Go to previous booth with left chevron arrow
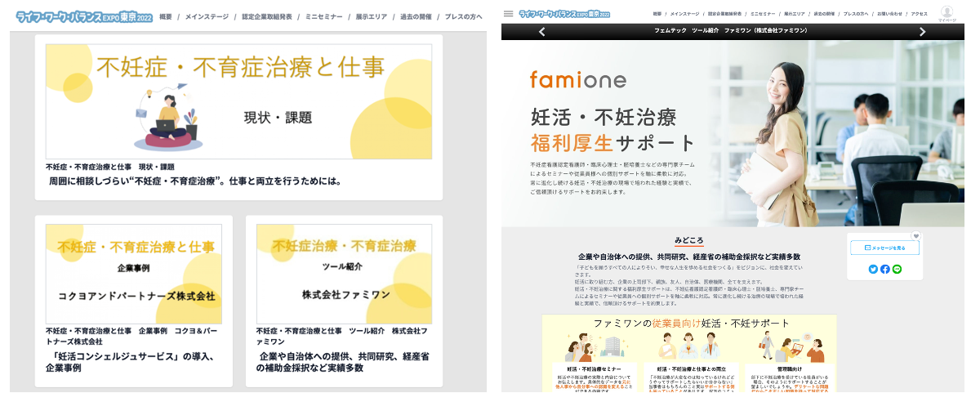This screenshot has height=402, width=980. [x=542, y=32]
